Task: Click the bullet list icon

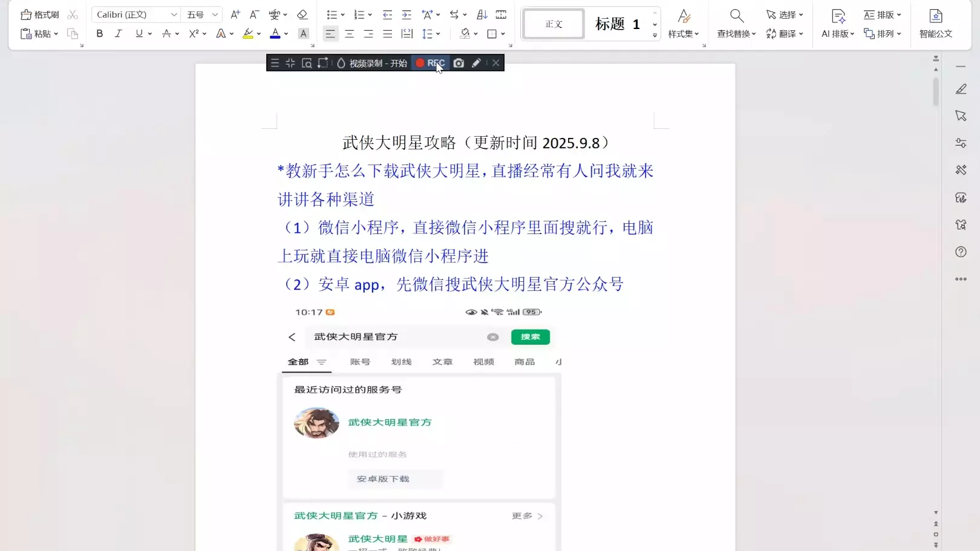Action: click(x=332, y=15)
